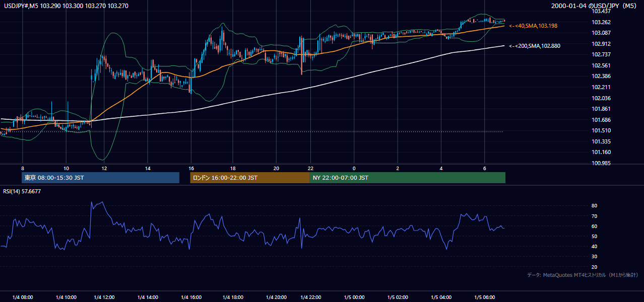
Task: Click price axis value 101.510
Action: [x=601, y=130]
